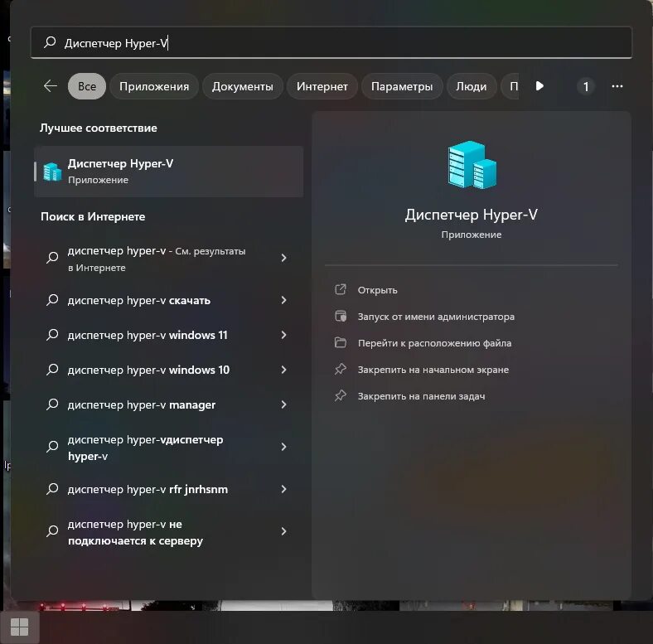653x644 pixels.
Task: Expand chevron for 'диспетчер hyper-v скачать'
Action: point(283,300)
